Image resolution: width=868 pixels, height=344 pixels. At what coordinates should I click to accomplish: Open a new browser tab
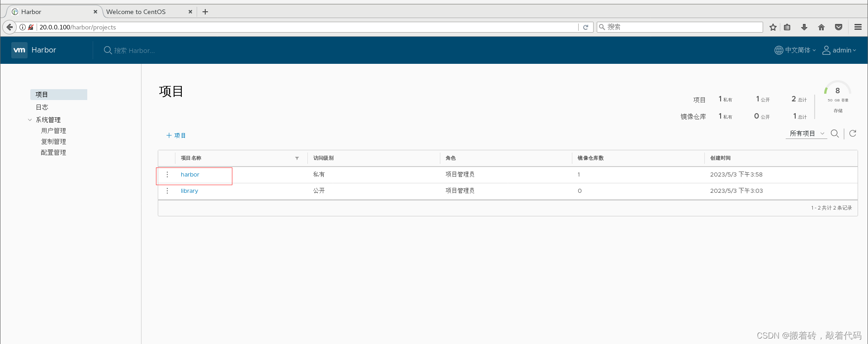205,12
